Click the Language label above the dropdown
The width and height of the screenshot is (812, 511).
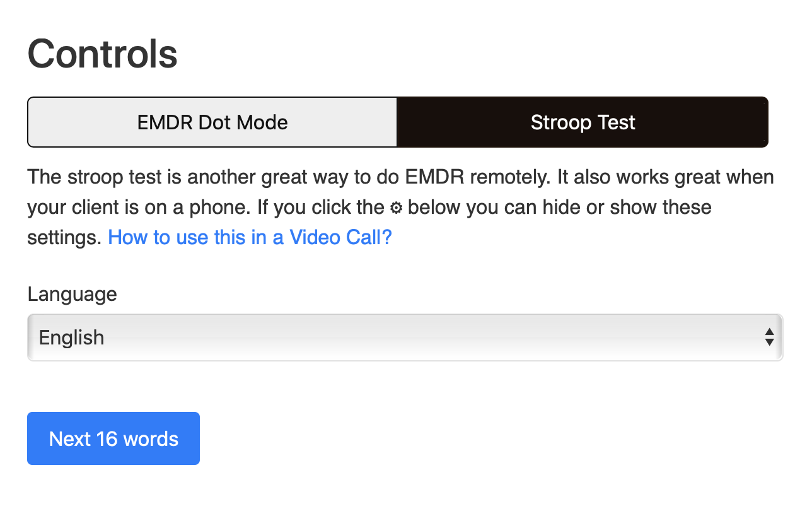point(71,294)
